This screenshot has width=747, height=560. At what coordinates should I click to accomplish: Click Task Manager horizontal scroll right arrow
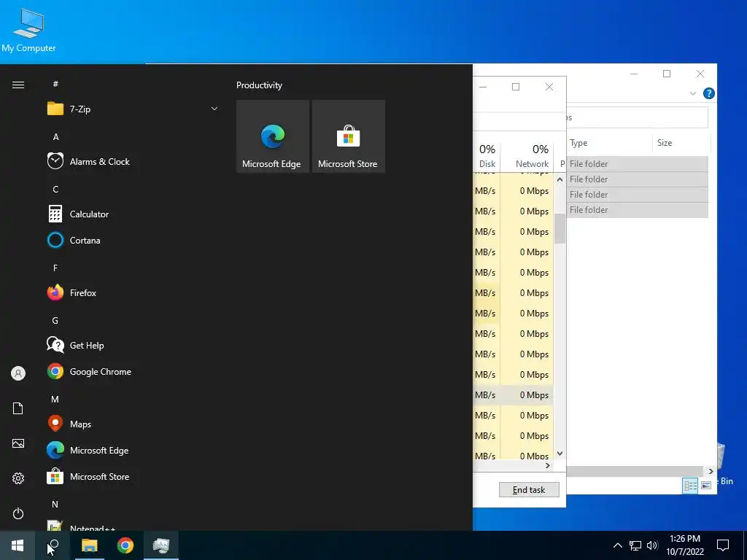[x=548, y=466]
